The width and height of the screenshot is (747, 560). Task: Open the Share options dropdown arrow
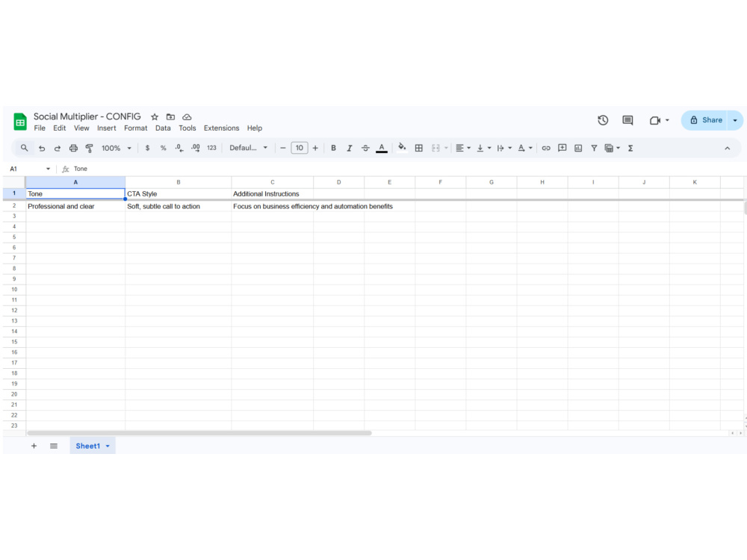tap(735, 120)
